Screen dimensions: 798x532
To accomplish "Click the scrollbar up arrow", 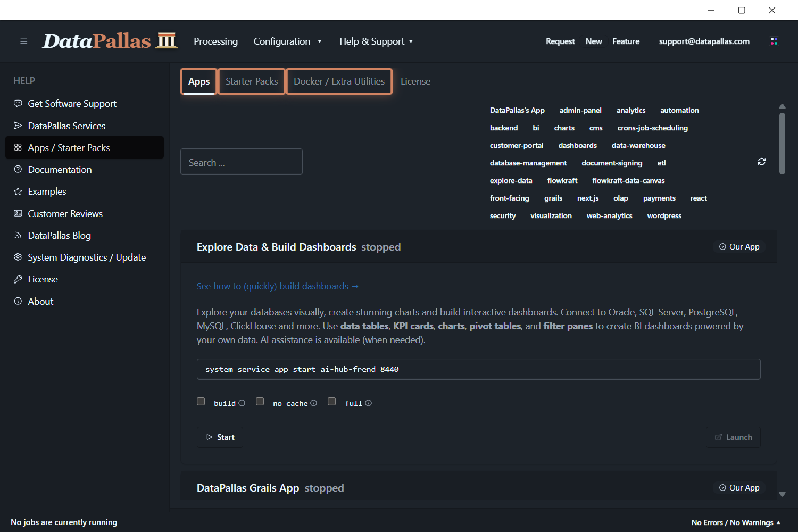I will tap(782, 106).
